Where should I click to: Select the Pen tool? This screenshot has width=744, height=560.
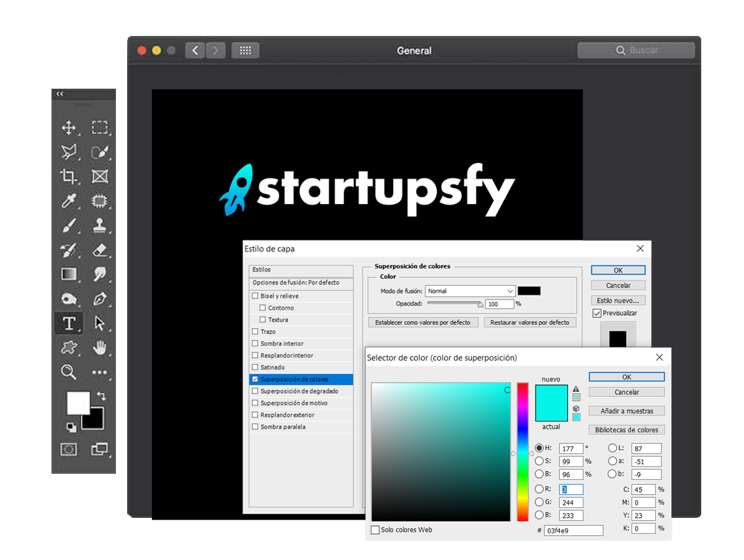99,299
